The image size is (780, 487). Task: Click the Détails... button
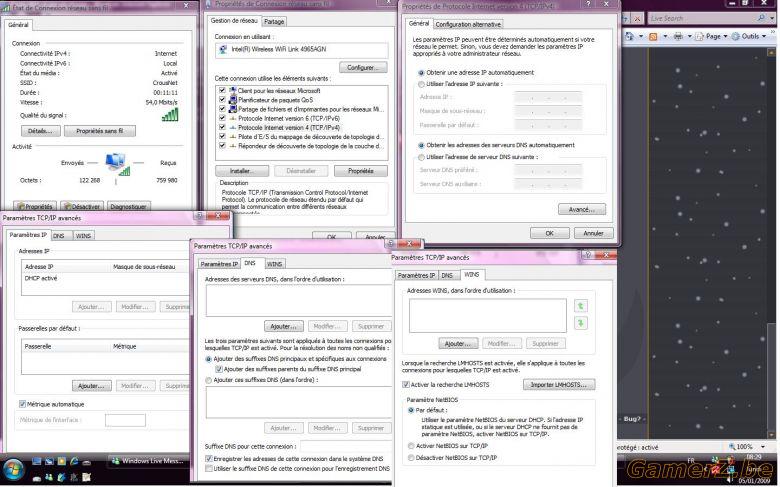(x=41, y=131)
